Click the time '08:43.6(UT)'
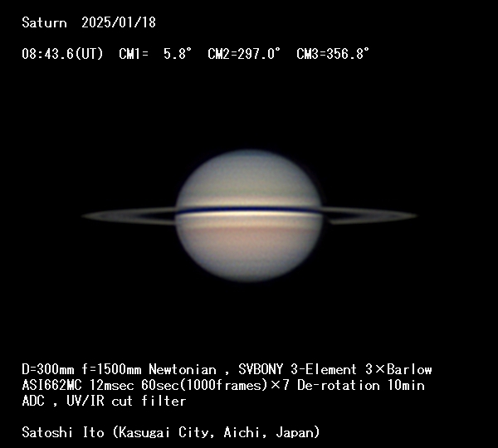Image resolution: width=498 pixels, height=448 pixels. [x=62, y=54]
